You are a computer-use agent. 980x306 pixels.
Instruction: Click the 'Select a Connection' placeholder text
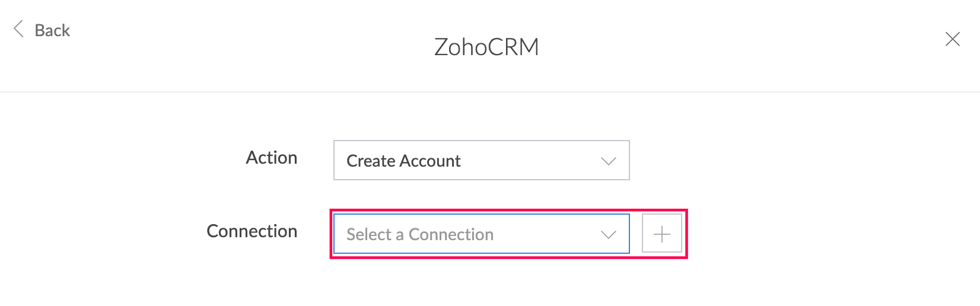[420, 234]
